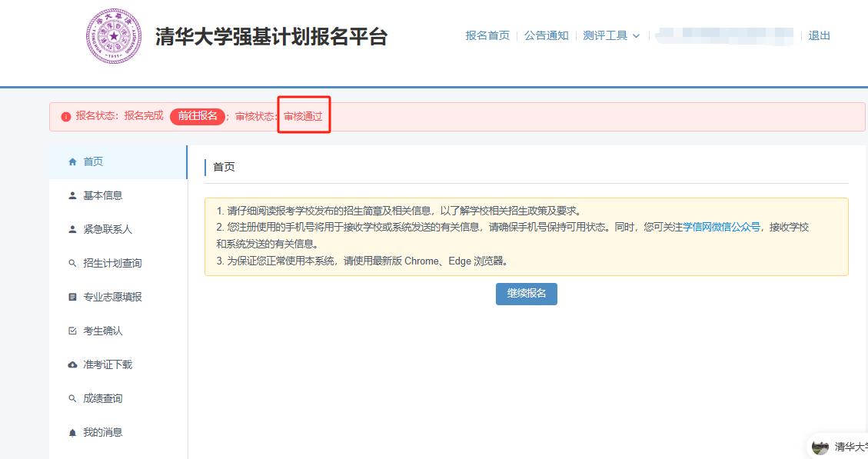Click the 报名完成 status text
Viewport: 868px width, 459px height.
pyautogui.click(x=144, y=116)
